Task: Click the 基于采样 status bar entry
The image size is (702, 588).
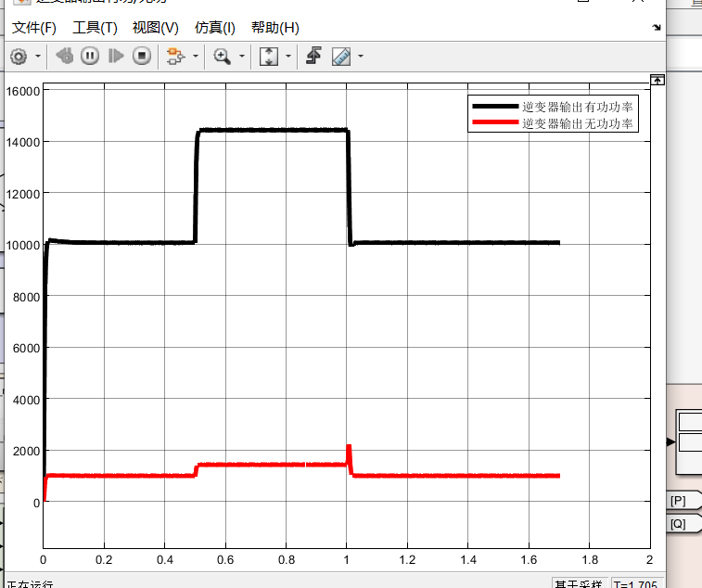Action: tap(579, 583)
